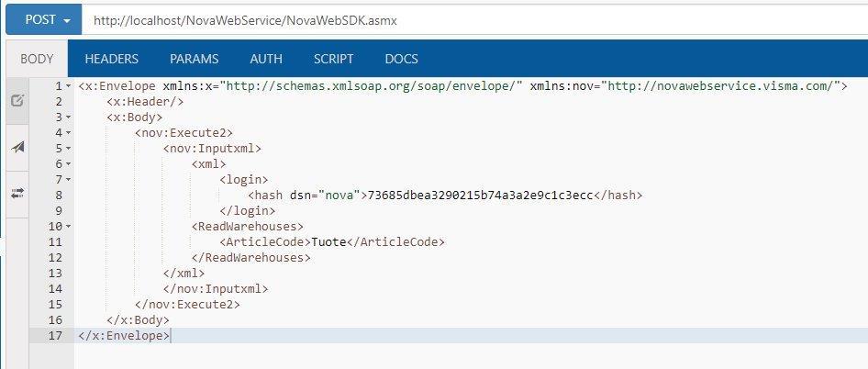Switch to the HEADERS tab
Viewport: 868px width, 369px height.
111,59
